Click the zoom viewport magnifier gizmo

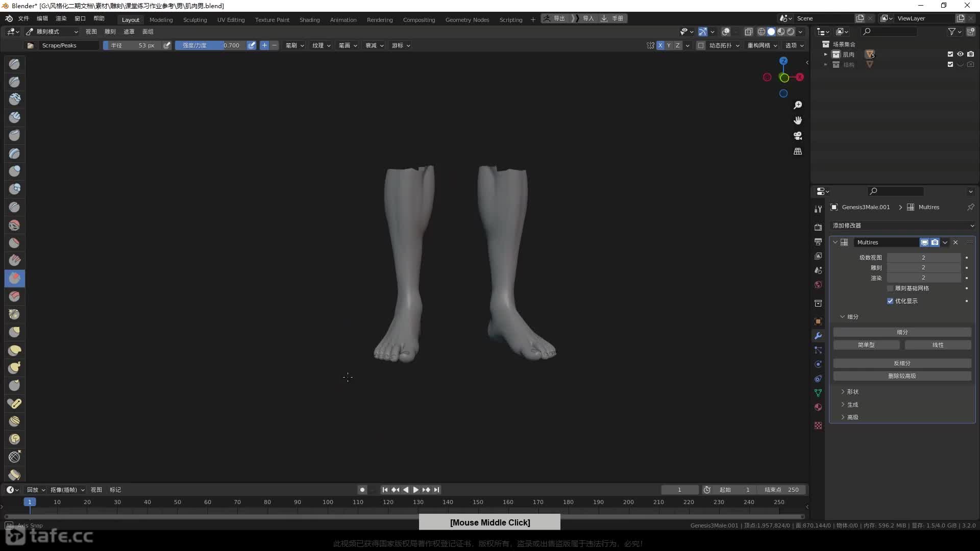pos(798,105)
